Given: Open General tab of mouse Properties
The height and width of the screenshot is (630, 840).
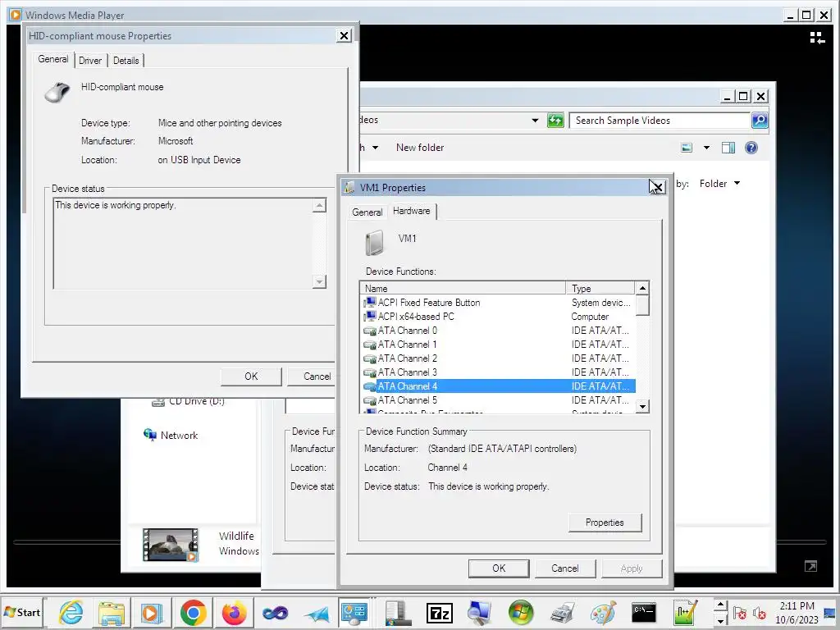Looking at the screenshot, I should 53,59.
